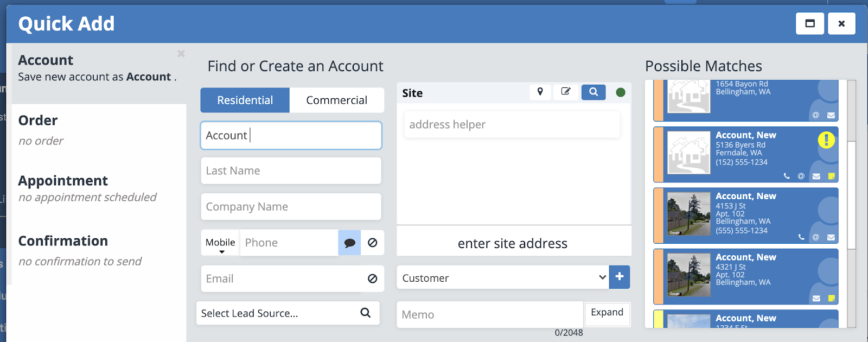Toggle the green status dot in Site header

pos(621,92)
